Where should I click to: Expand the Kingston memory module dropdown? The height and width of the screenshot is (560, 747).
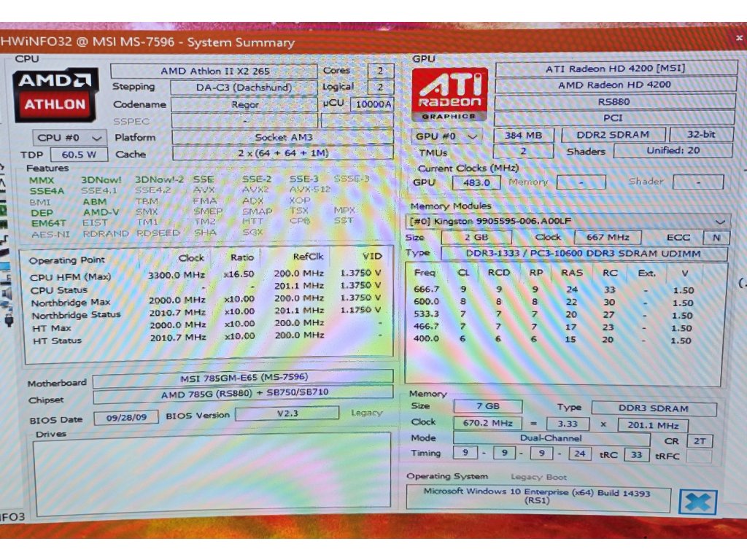pyautogui.click(x=568, y=221)
